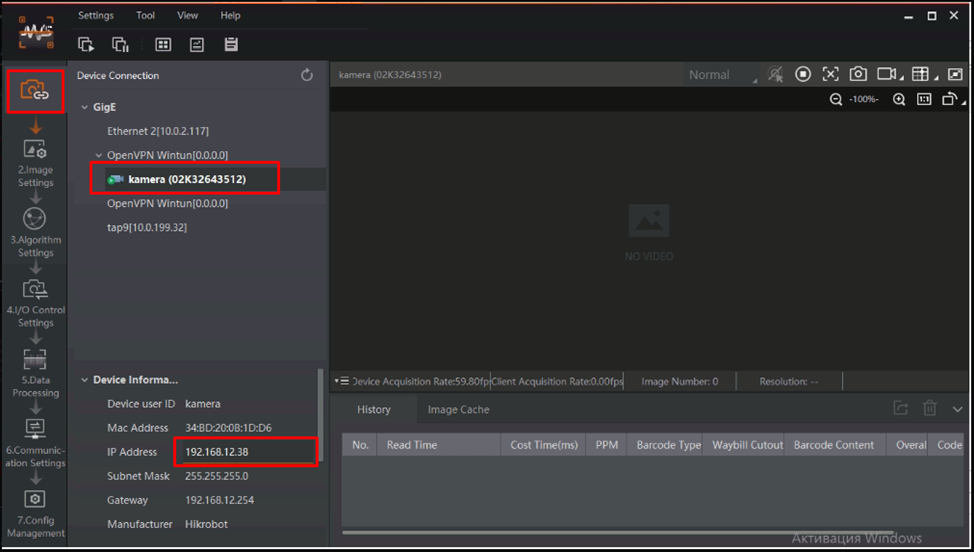974x552 pixels.
Task: Select the Ethernet 2[10.0.2.117] interface
Action: 158,131
